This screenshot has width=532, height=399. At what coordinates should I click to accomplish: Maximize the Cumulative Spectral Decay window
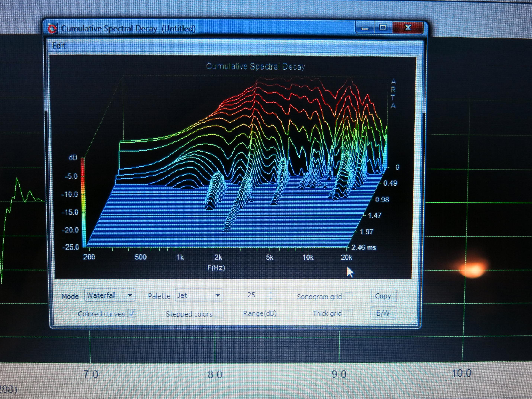click(383, 28)
